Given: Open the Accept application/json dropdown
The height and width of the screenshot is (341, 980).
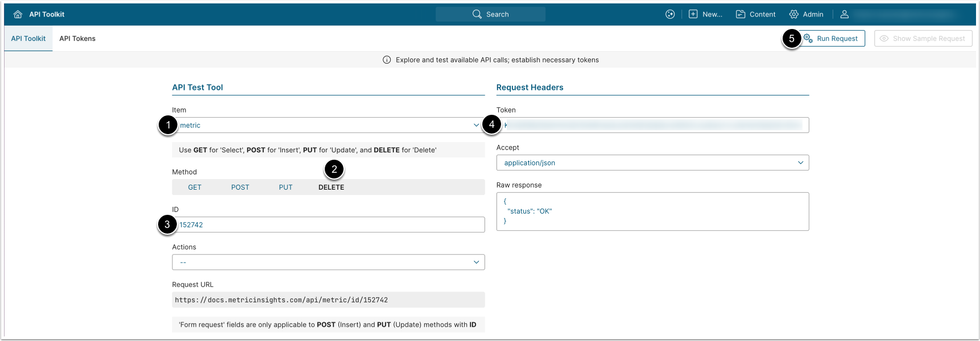Looking at the screenshot, I should pyautogui.click(x=652, y=163).
